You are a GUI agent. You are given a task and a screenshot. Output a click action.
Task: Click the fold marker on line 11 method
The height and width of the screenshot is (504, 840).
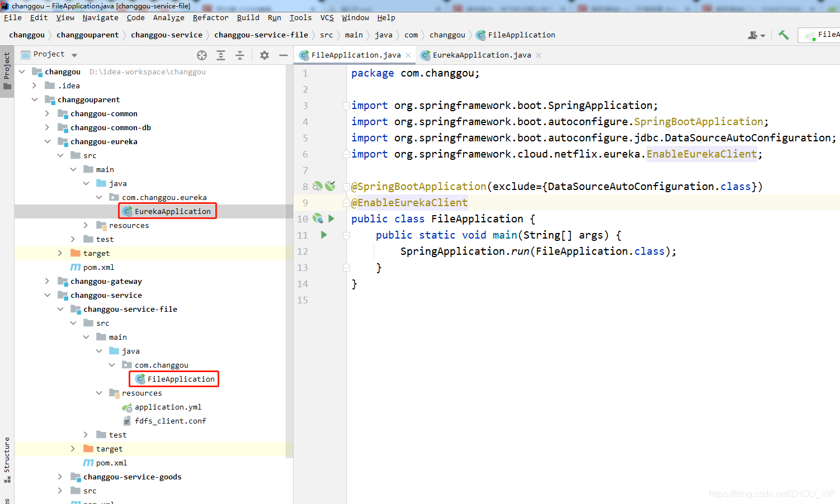346,235
